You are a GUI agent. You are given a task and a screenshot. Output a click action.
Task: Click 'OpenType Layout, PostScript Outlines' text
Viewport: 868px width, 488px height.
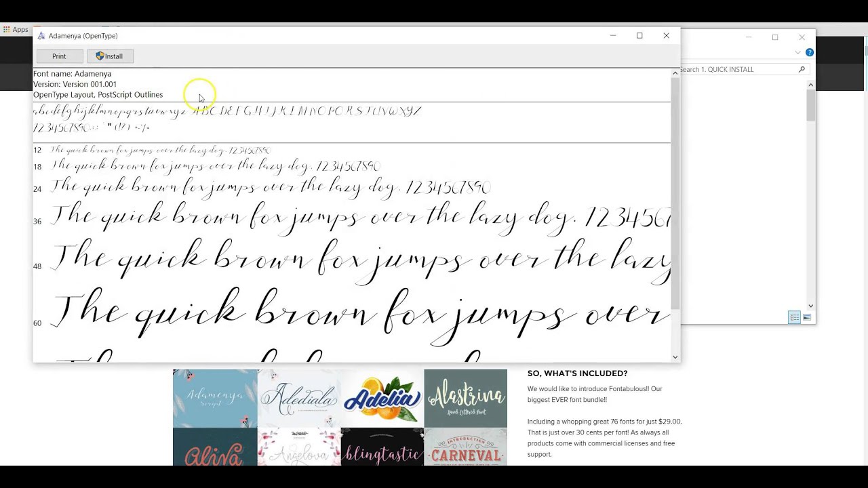coord(98,95)
